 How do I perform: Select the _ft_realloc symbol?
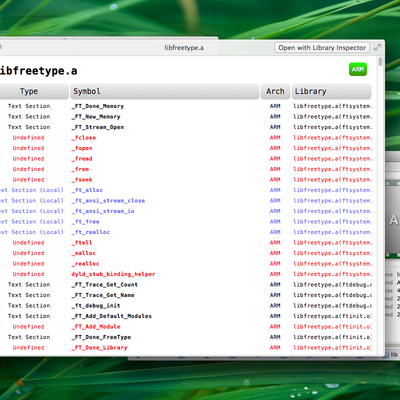click(91, 232)
